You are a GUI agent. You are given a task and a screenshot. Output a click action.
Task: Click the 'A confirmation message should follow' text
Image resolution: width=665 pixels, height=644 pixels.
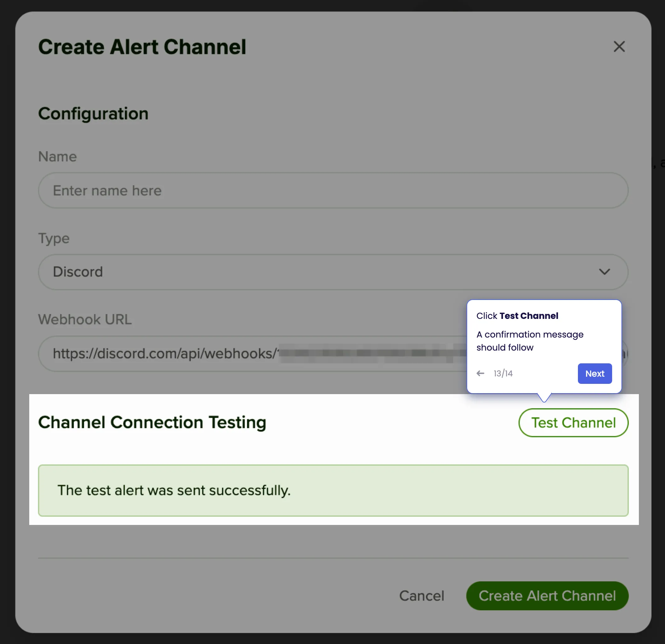[x=530, y=341]
